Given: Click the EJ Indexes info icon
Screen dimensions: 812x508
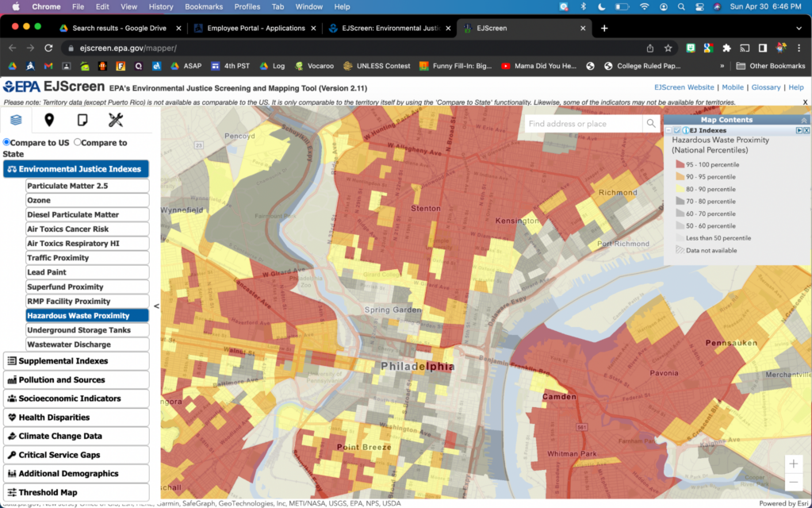Looking at the screenshot, I should point(684,130).
